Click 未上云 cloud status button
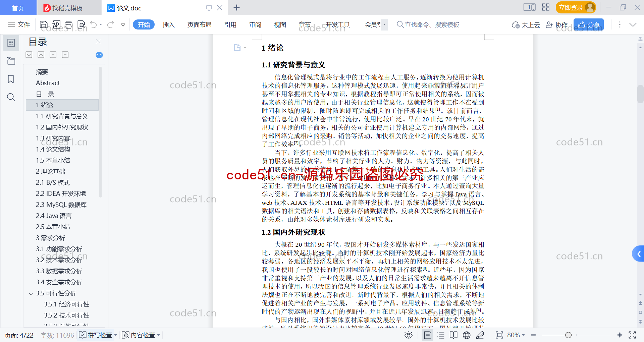 point(526,24)
